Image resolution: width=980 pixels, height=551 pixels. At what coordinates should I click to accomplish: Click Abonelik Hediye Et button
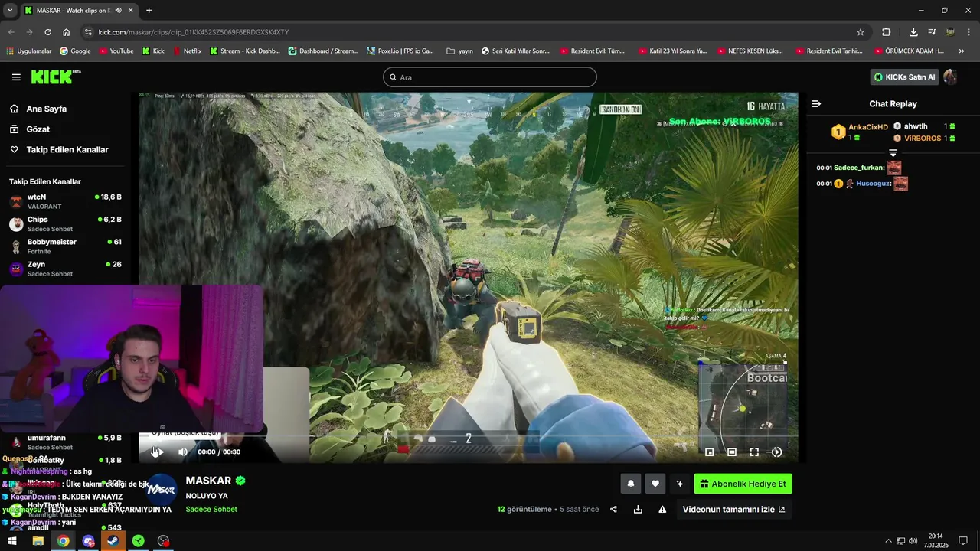pyautogui.click(x=743, y=484)
